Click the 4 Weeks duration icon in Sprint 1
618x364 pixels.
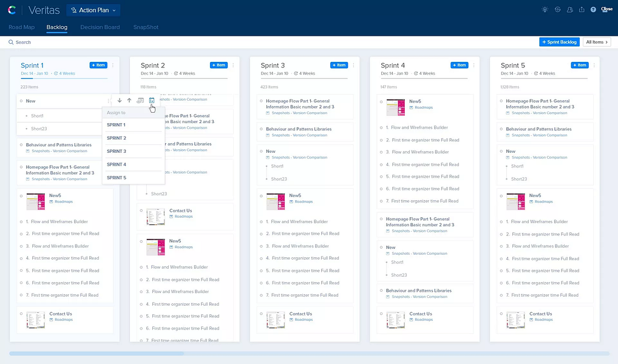pyautogui.click(x=56, y=73)
